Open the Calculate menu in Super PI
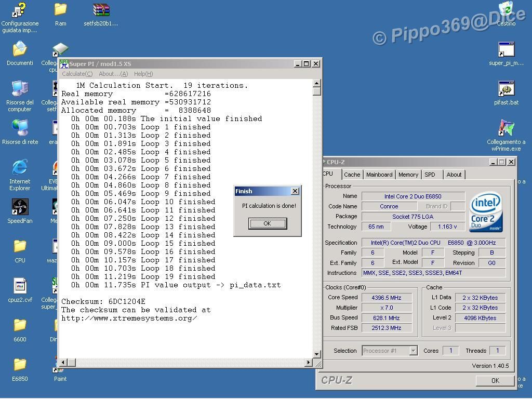The width and height of the screenshot is (532, 399). click(x=77, y=74)
